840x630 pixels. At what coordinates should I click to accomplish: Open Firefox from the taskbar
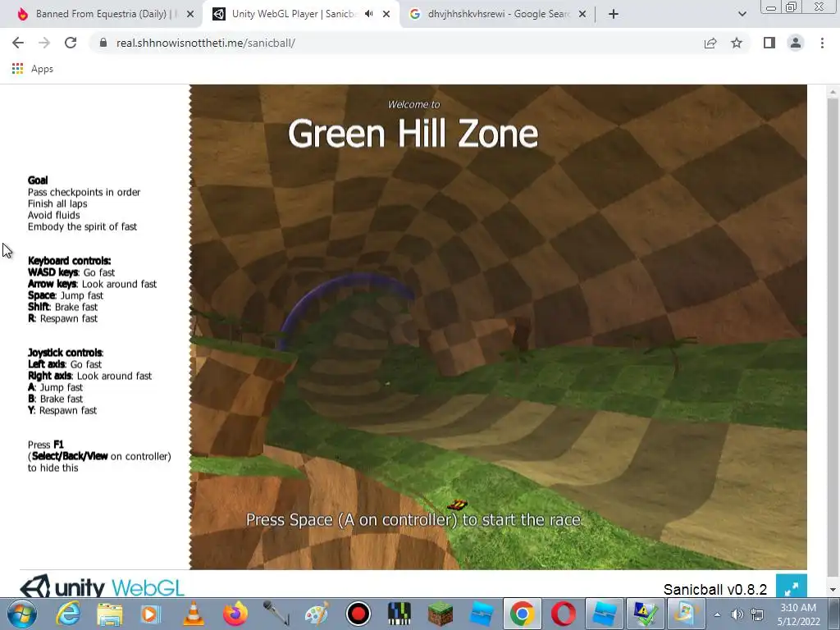[x=235, y=614]
